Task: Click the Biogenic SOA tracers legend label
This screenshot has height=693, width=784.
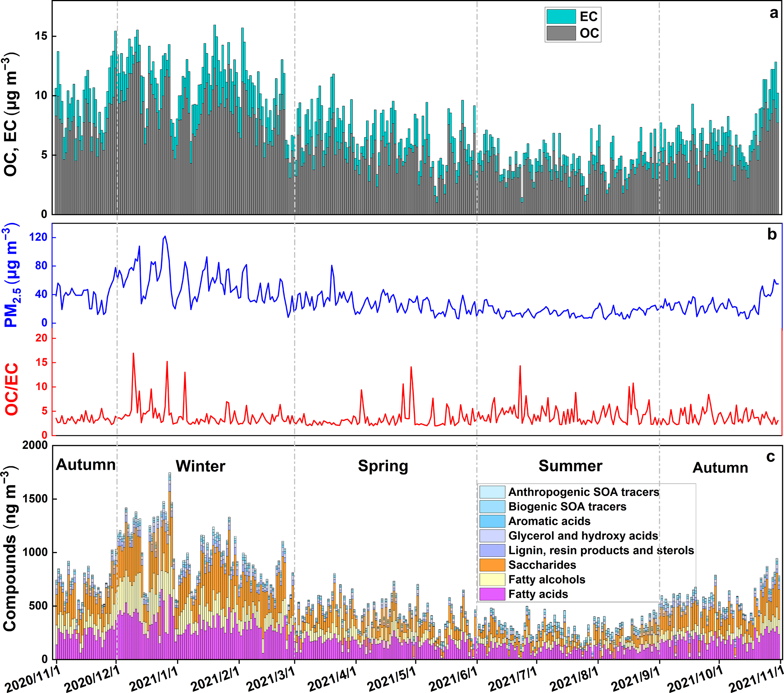Action: tap(567, 507)
